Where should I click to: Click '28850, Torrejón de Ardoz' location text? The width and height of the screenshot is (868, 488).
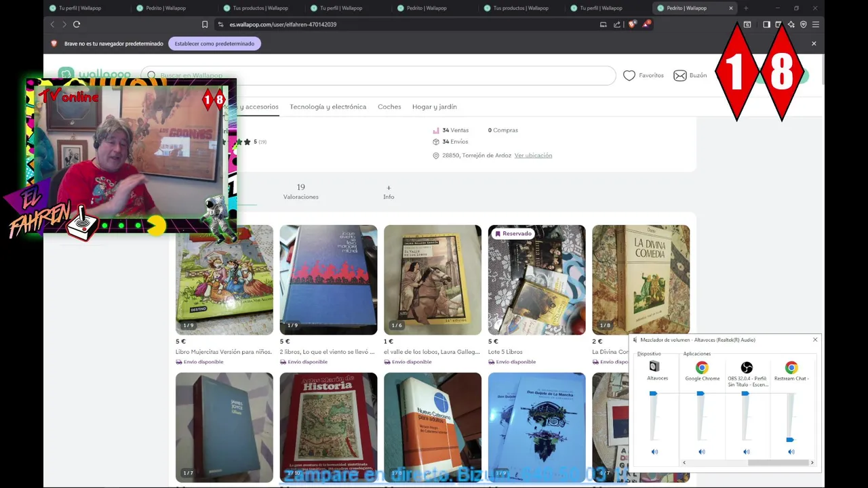(477, 155)
